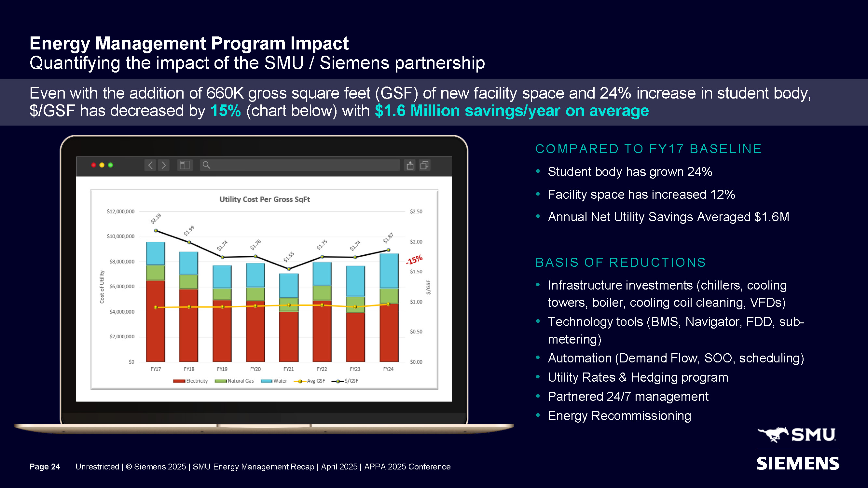This screenshot has height=488, width=868.
Task: Click '© Siemens 2025' in the footer
Action: [156, 467]
